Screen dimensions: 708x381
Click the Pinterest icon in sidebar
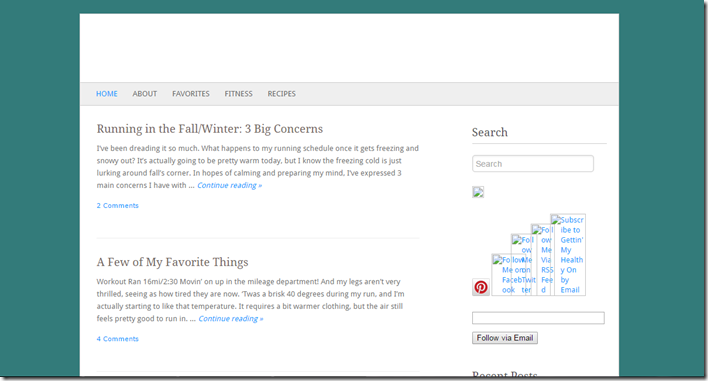tap(481, 287)
